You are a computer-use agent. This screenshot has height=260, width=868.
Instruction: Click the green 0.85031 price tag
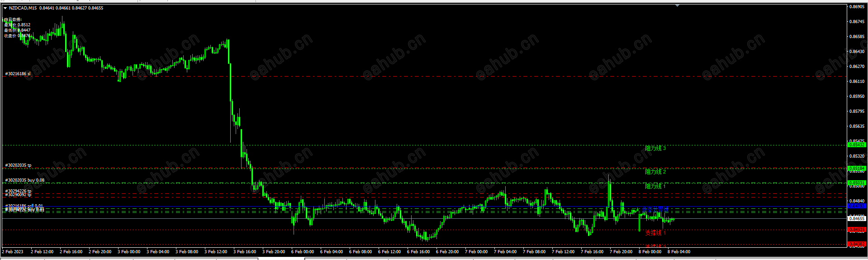[x=856, y=183]
